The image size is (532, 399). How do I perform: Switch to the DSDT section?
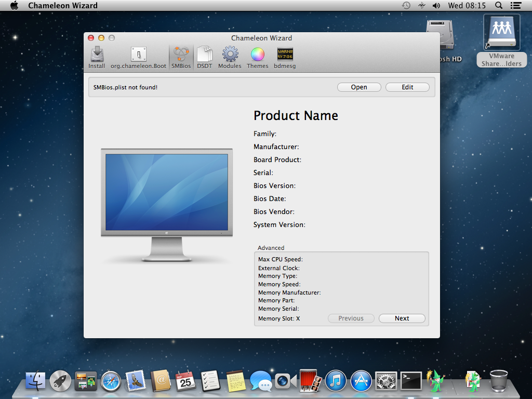(204, 57)
